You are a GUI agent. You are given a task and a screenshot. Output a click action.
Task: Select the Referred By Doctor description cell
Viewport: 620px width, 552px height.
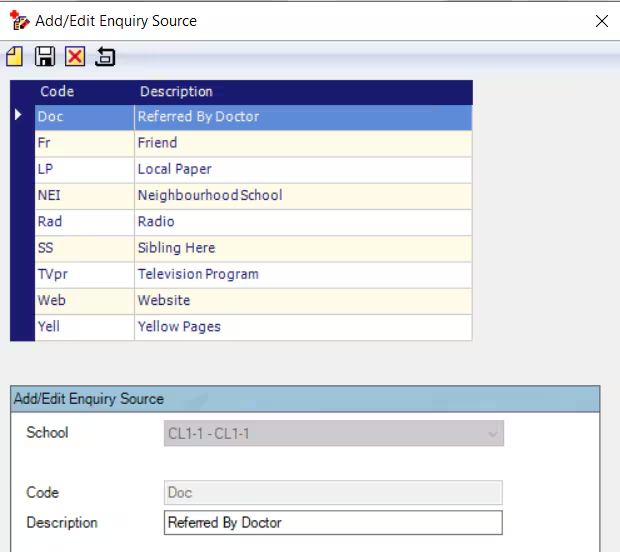click(x=303, y=117)
